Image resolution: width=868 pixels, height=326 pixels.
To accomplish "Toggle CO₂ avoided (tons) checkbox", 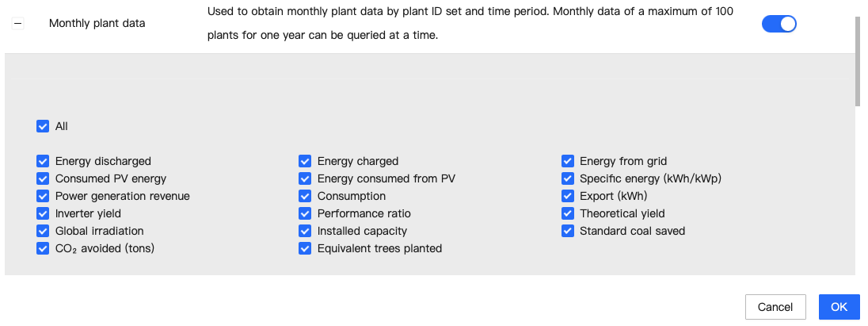I will point(43,248).
